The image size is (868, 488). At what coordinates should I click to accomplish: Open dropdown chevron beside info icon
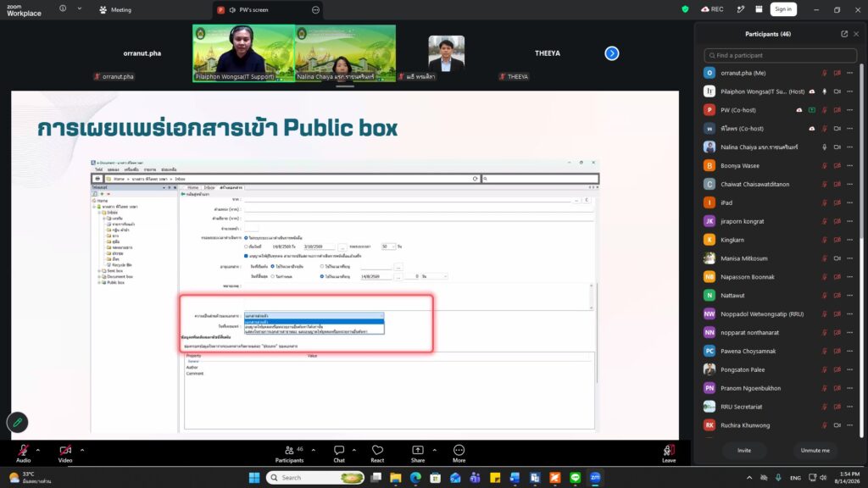(x=79, y=8)
